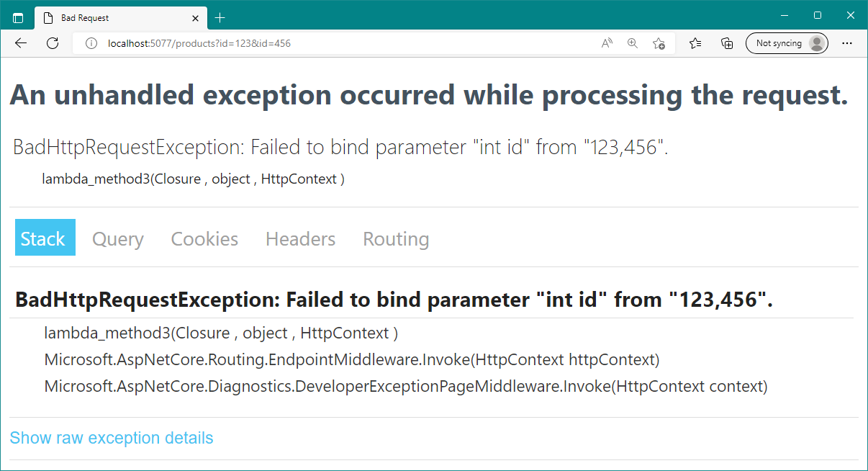The height and width of the screenshot is (471, 868).
Task: Go back using the browser back arrow
Action: click(21, 43)
